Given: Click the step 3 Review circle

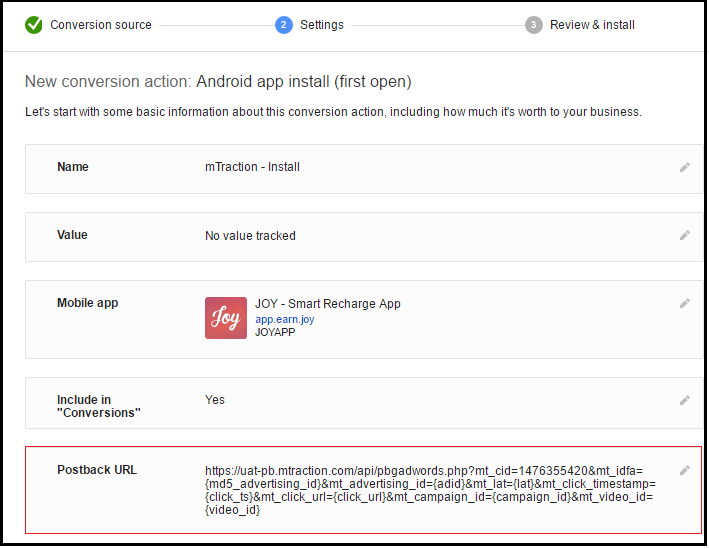Looking at the screenshot, I should click(x=534, y=25).
